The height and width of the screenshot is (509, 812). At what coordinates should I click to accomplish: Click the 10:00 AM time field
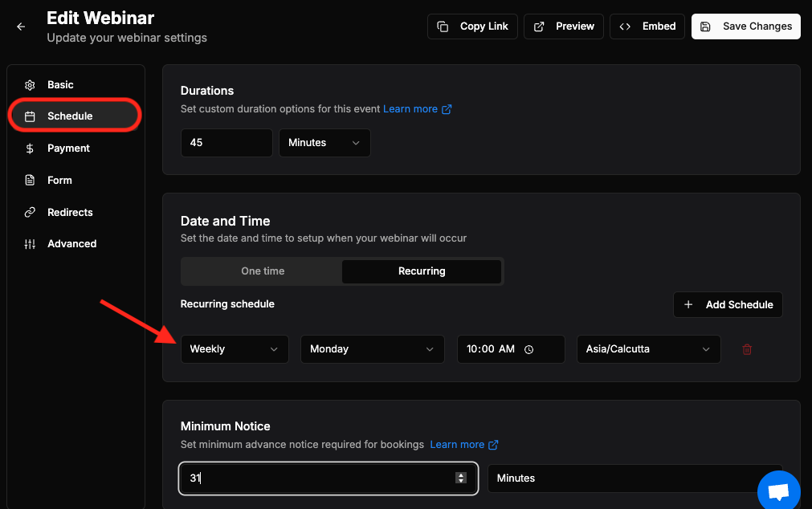[511, 349]
